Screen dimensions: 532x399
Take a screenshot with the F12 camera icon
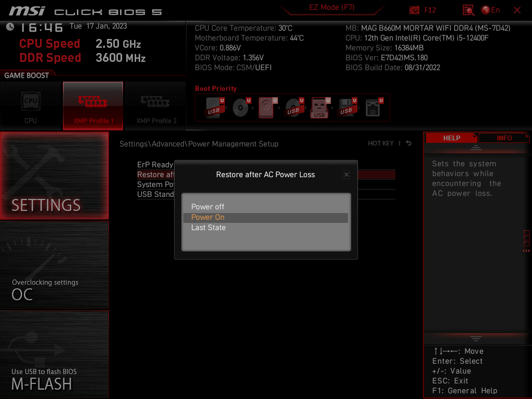tap(414, 10)
